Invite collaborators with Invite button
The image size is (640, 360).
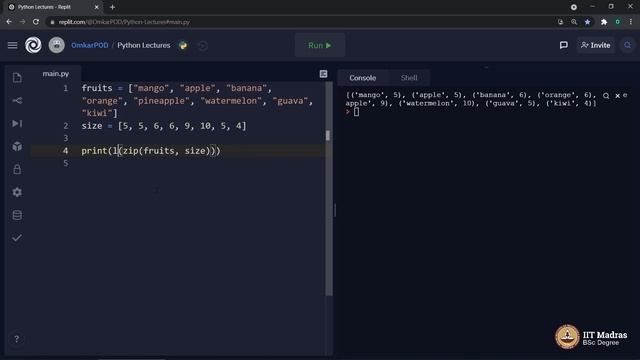click(596, 45)
